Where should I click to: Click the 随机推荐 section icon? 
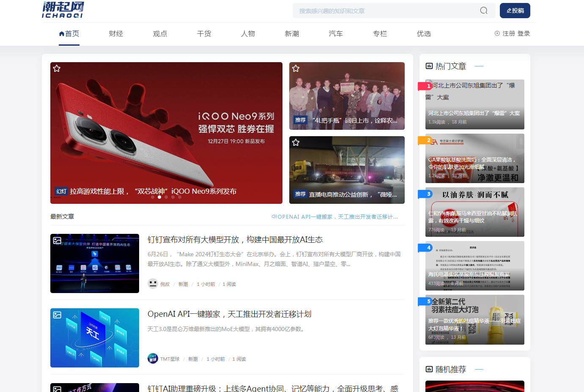(x=429, y=369)
